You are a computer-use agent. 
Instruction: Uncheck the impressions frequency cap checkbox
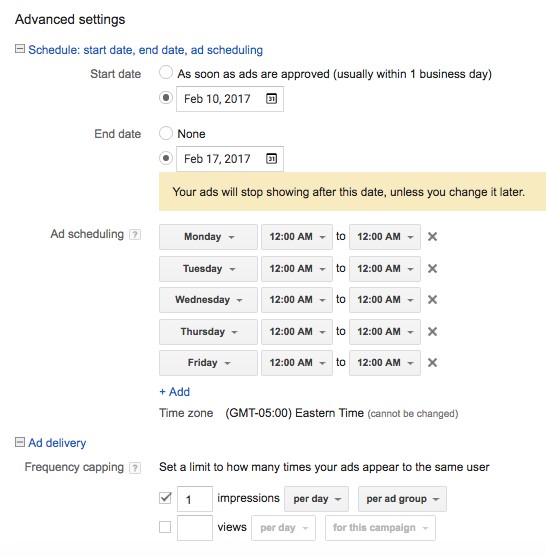(x=165, y=498)
